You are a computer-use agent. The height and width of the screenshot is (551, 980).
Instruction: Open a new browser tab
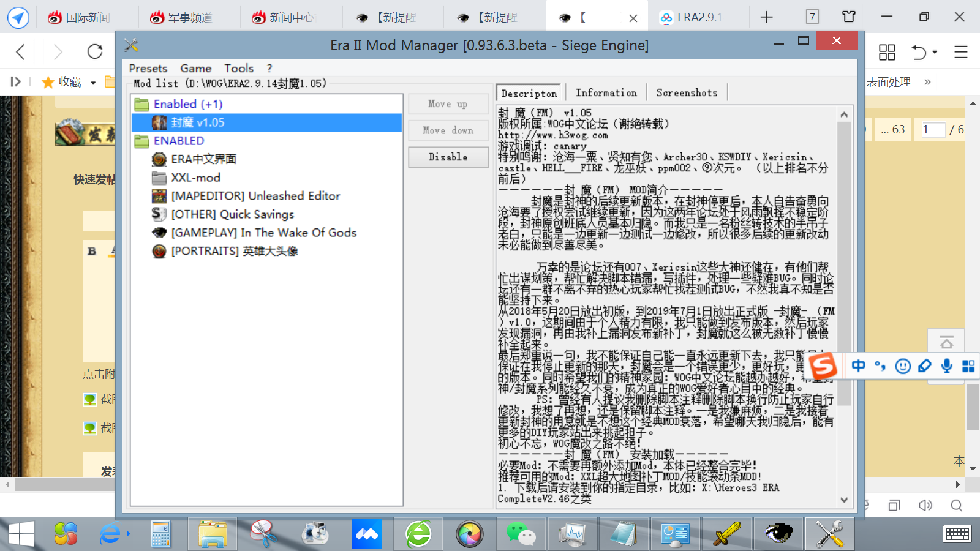tap(766, 18)
